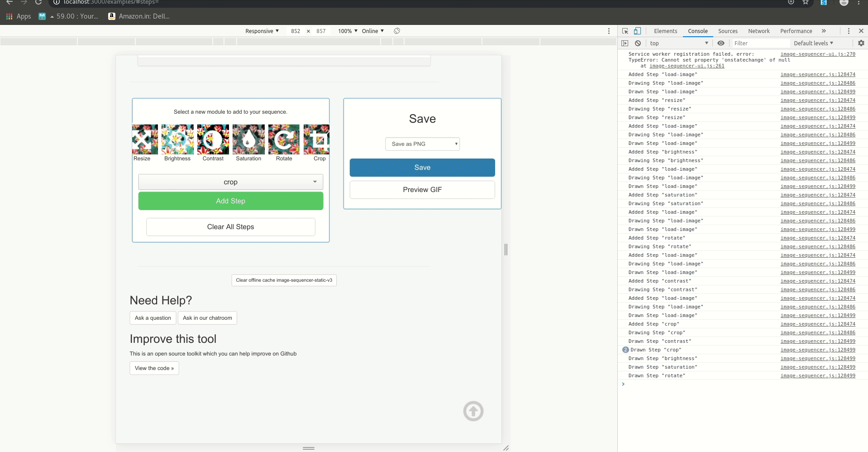The image size is (868, 452).
Task: Click Ask a question button
Action: pos(153,318)
